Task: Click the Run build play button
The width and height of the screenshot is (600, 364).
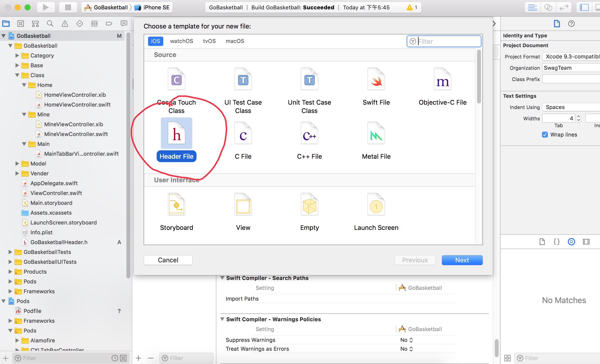Action: (x=46, y=7)
